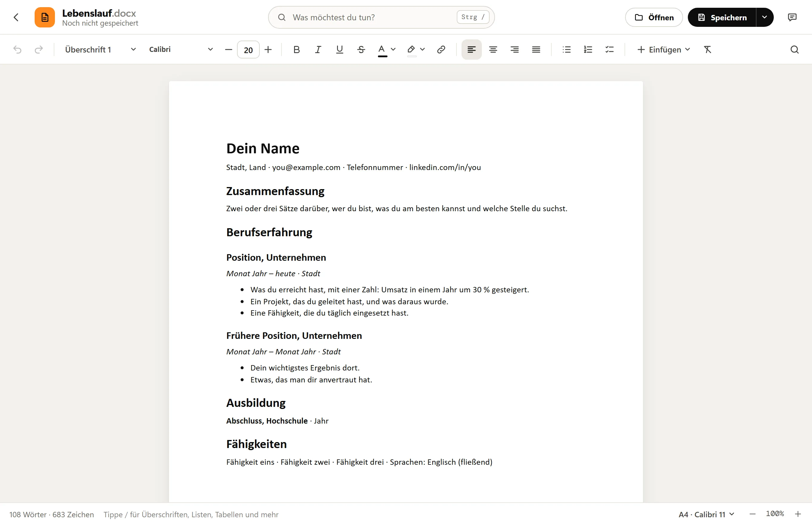Open the Einfügen insert menu
Image resolution: width=812 pixels, height=525 pixels.
[x=664, y=50]
